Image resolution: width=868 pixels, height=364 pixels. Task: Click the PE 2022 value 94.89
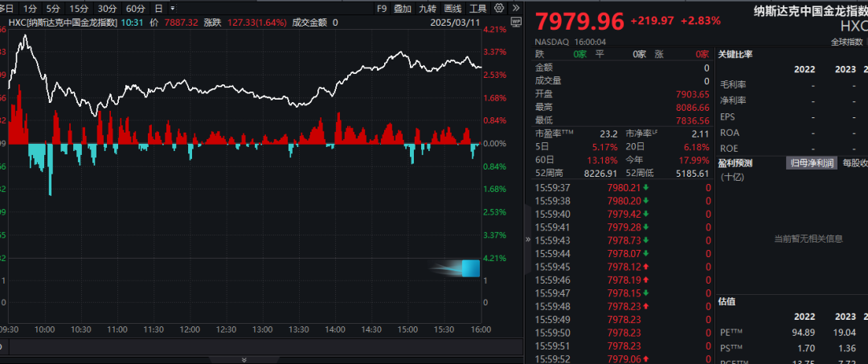tap(805, 333)
